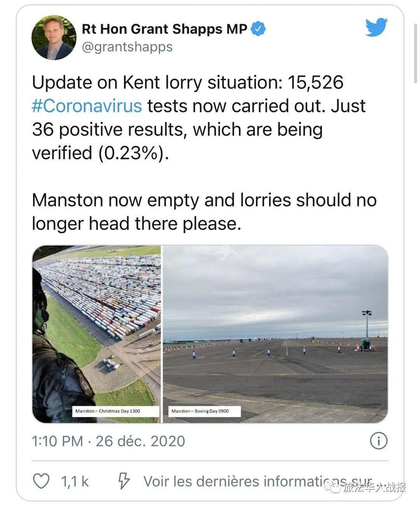Open "Voir les dernières informations sur" link
Viewport: 420px width, 506px height.
pyautogui.click(x=257, y=481)
